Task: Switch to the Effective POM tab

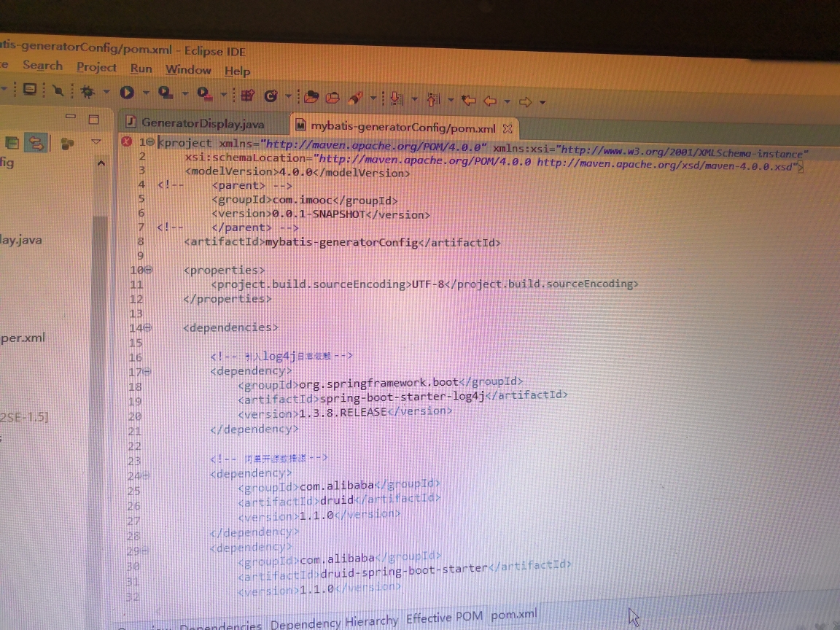Action: click(x=444, y=618)
